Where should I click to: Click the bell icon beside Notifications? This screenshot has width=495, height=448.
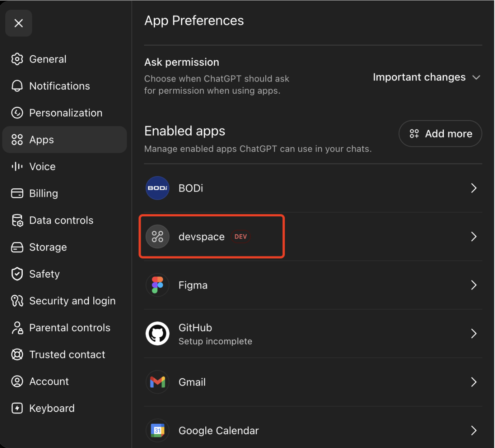[17, 86]
